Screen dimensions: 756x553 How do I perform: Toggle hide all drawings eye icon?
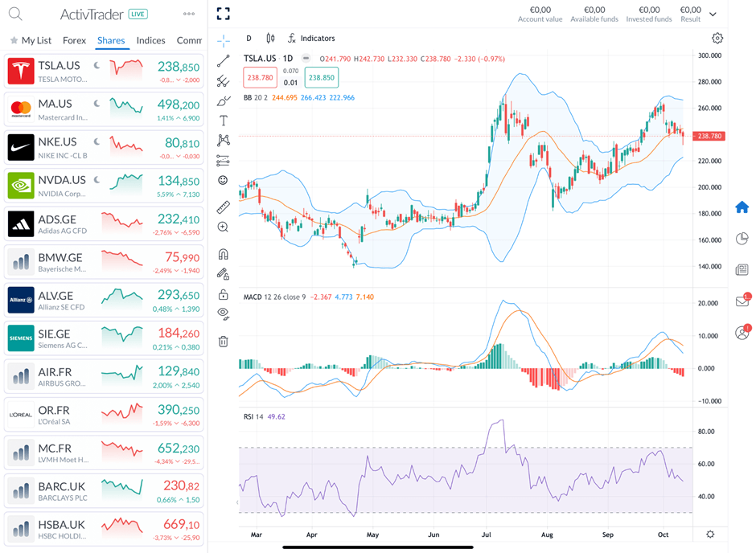coord(224,313)
